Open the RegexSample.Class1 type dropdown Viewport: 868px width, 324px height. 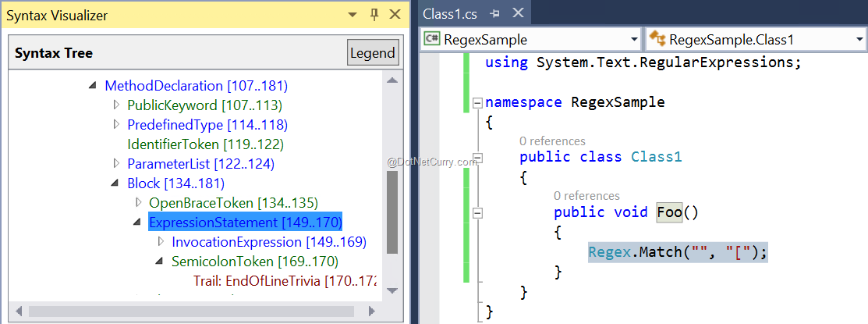tap(859, 39)
